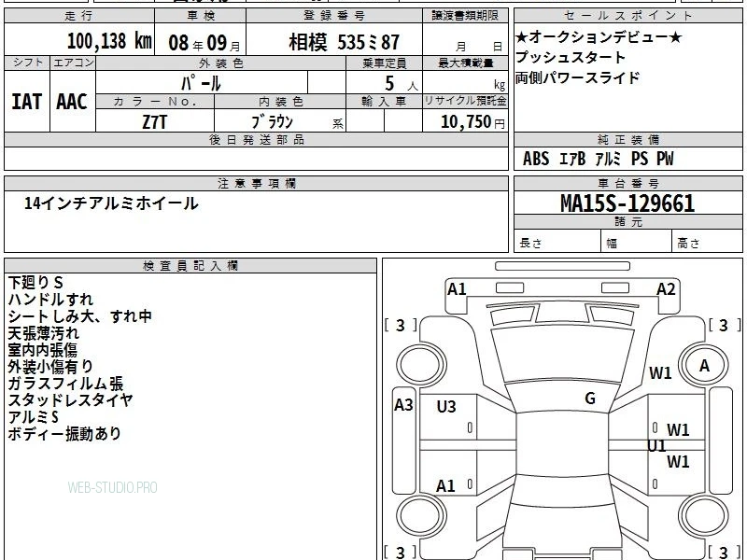Select the A3 damage mark on the side sill
Screen dimensions: 747x560
tap(403, 405)
